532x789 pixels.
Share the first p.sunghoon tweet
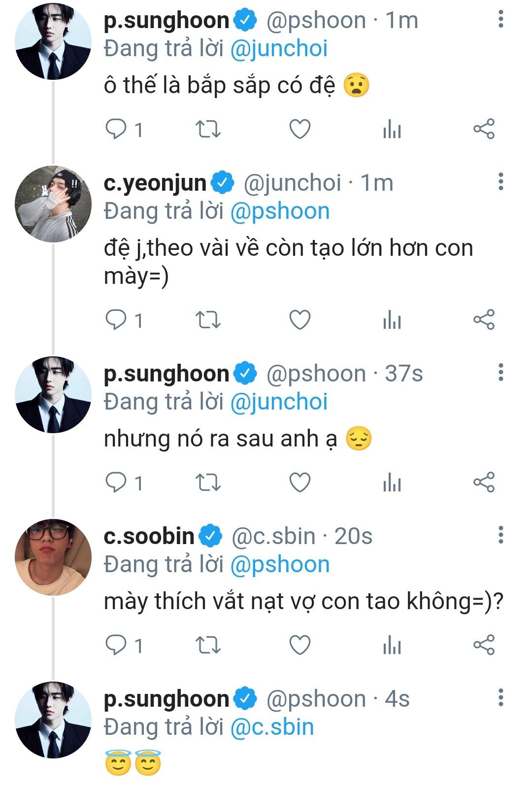click(484, 129)
